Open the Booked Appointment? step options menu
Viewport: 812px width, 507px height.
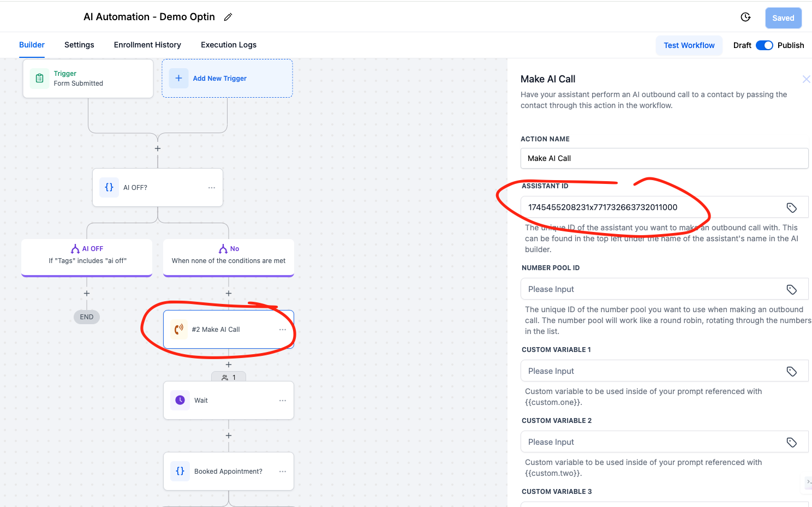coord(283,471)
